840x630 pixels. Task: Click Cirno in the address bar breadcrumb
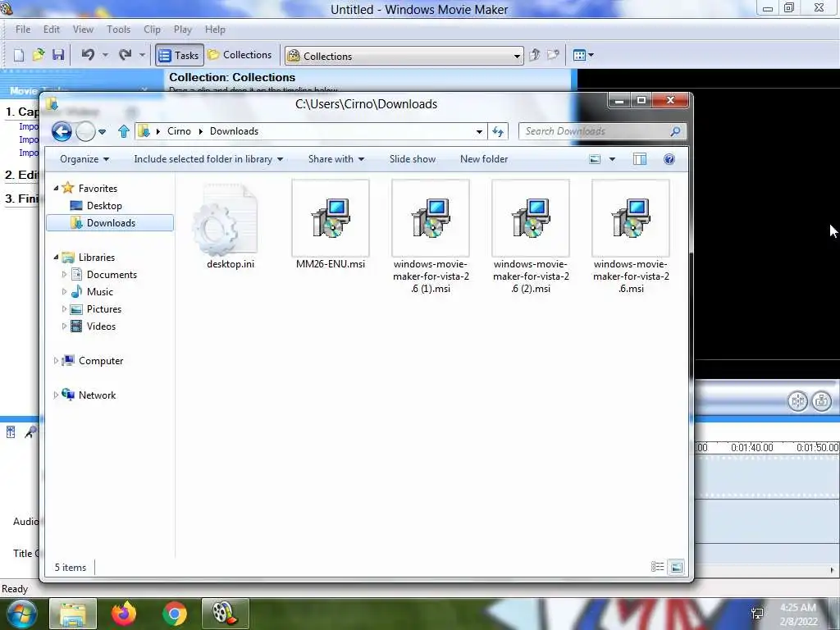[x=179, y=131]
